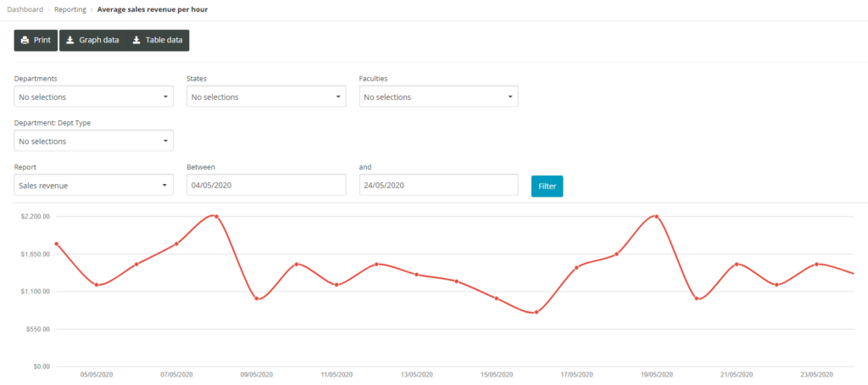Image resolution: width=868 pixels, height=385 pixels.
Task: Click the first data point on the chart line
Action: 56,244
